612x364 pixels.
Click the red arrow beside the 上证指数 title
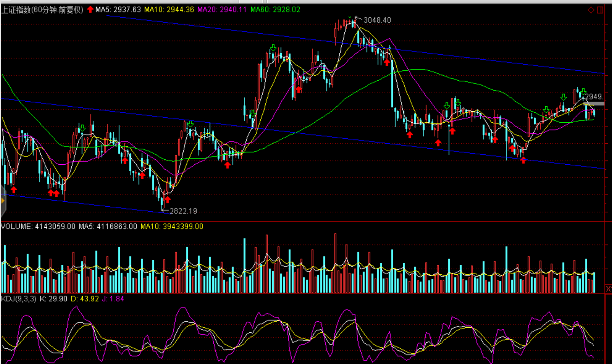pyautogui.click(x=90, y=9)
